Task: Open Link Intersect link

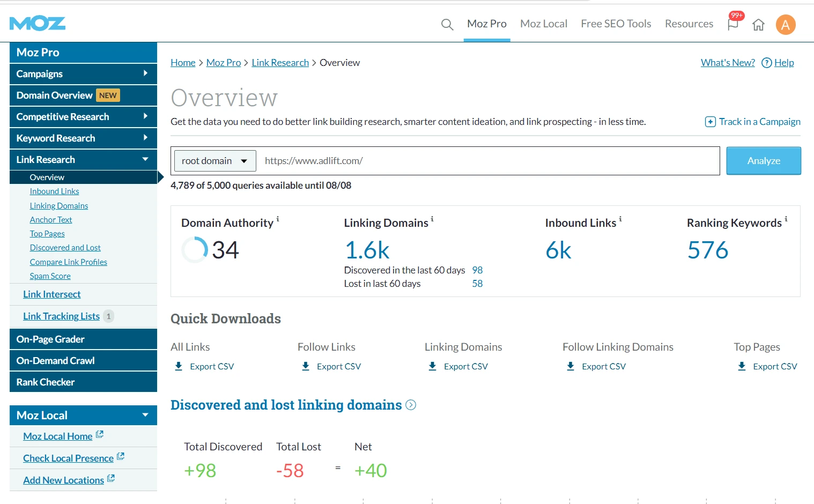Action: point(52,294)
